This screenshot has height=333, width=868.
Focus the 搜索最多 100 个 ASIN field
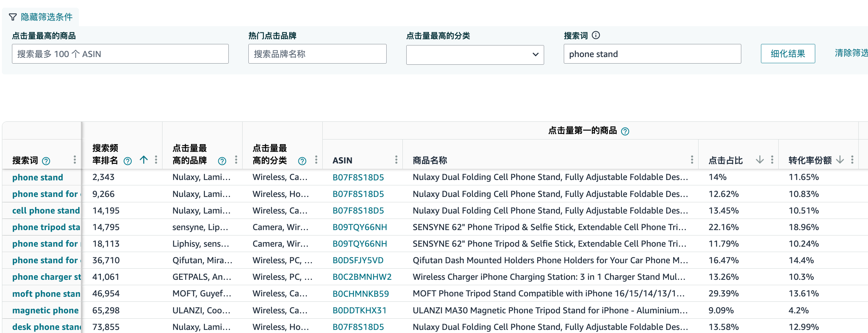tap(120, 54)
